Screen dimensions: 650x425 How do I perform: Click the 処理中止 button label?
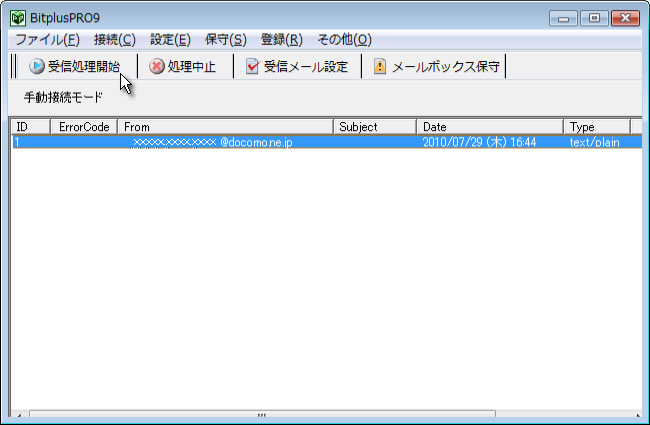192,66
